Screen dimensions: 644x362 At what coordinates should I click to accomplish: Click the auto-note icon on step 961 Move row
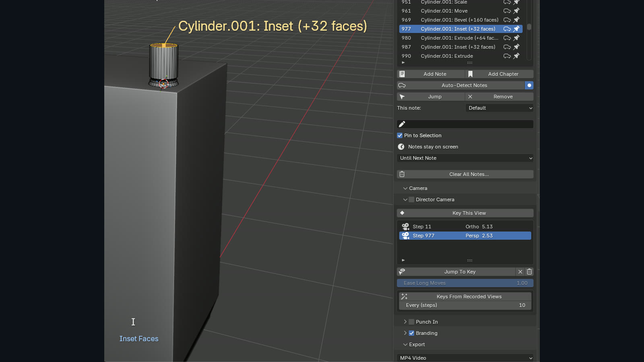[507, 11]
